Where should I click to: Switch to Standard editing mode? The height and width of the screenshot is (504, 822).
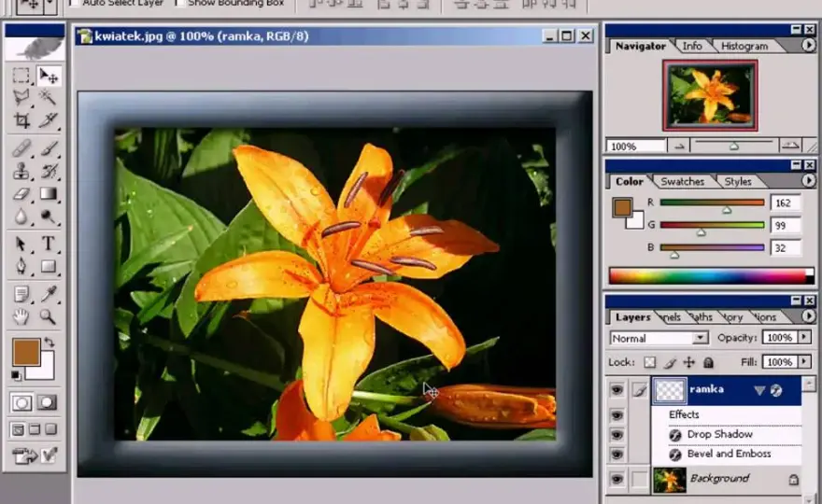click(21, 403)
